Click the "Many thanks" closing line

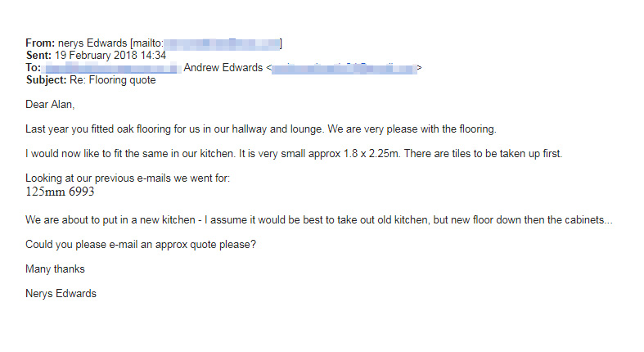(x=55, y=269)
